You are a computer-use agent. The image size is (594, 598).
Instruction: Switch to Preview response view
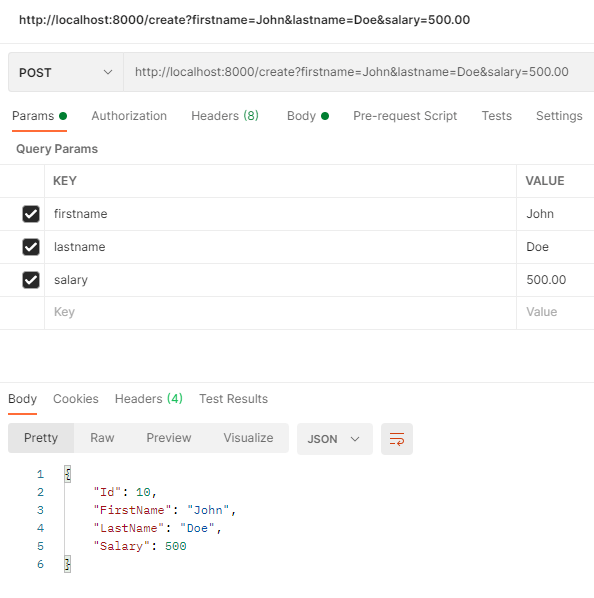169,438
